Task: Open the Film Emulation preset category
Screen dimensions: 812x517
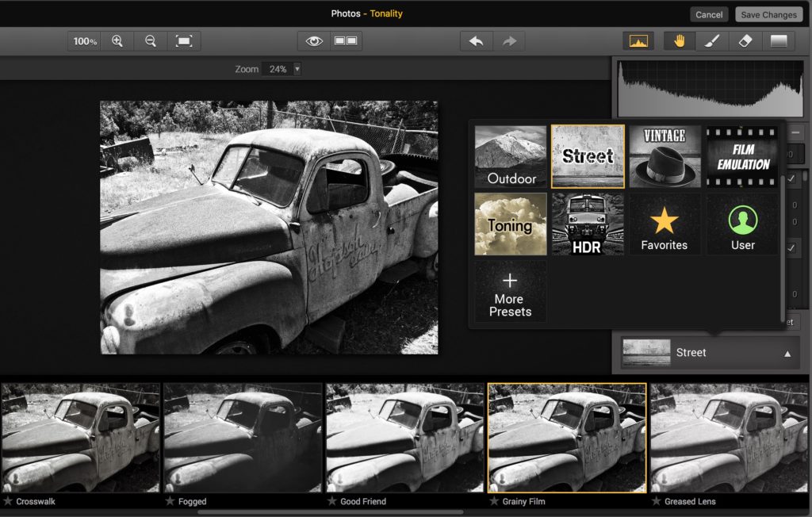Action: [x=741, y=155]
